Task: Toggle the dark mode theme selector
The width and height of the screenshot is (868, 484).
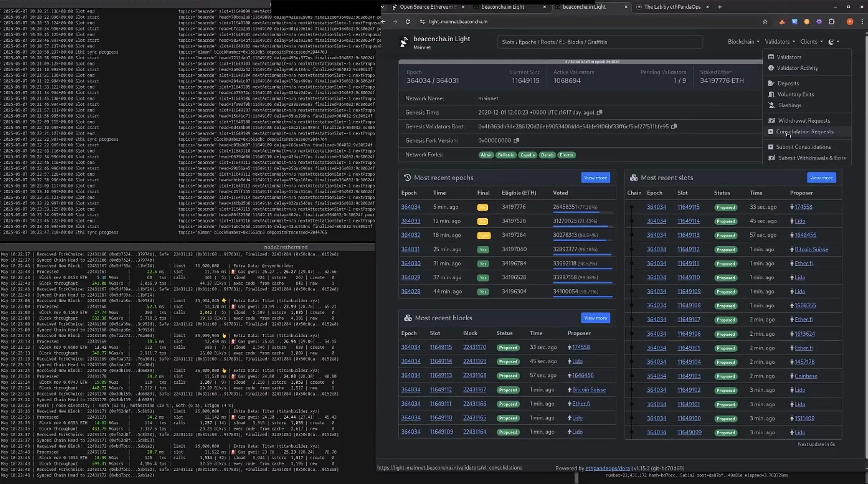Action: point(834,42)
